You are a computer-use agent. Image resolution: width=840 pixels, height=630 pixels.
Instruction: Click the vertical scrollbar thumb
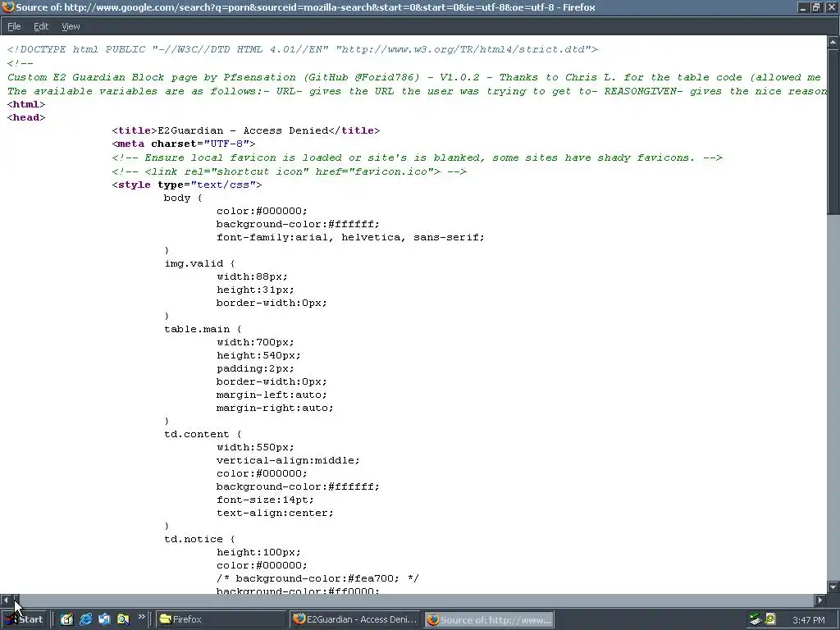(x=833, y=131)
